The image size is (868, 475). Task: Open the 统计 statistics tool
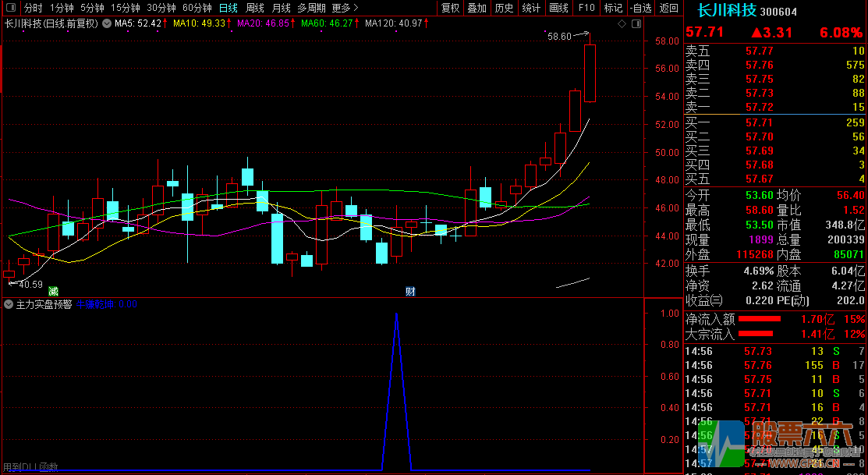click(531, 8)
